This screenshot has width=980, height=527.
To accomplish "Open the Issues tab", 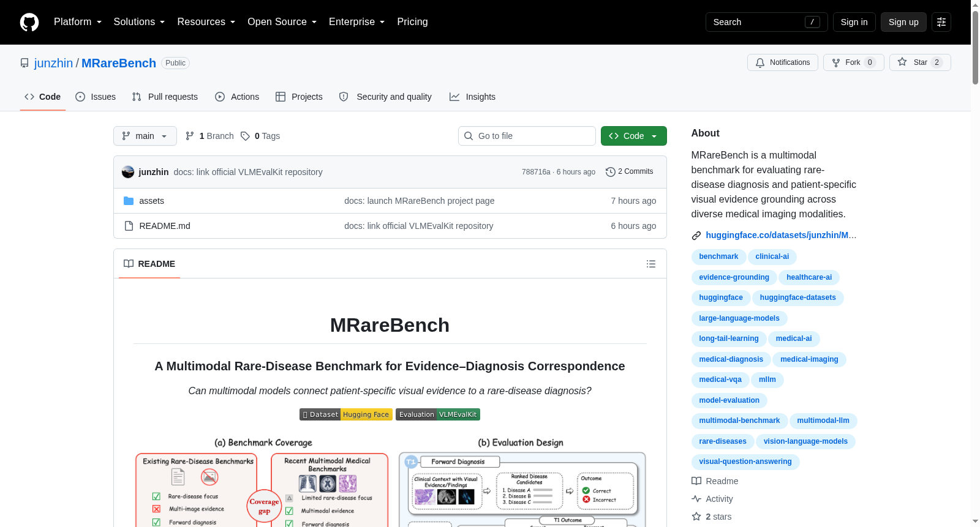I will coord(96,97).
